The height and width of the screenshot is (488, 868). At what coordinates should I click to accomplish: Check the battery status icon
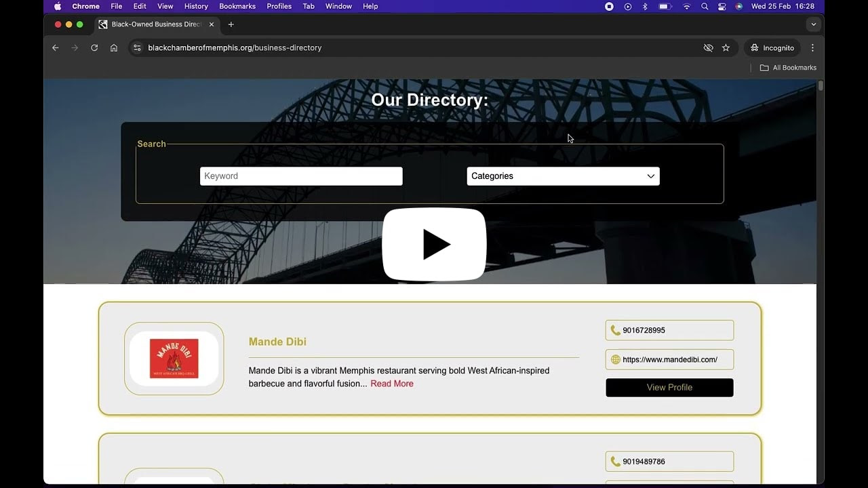coord(665,6)
